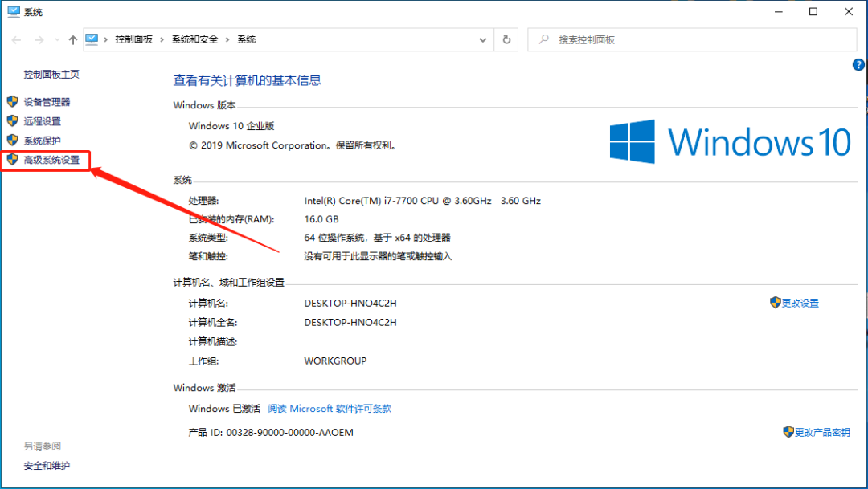Image resolution: width=868 pixels, height=489 pixels.
Task: Open the recent locations dropdown
Action: coord(57,40)
